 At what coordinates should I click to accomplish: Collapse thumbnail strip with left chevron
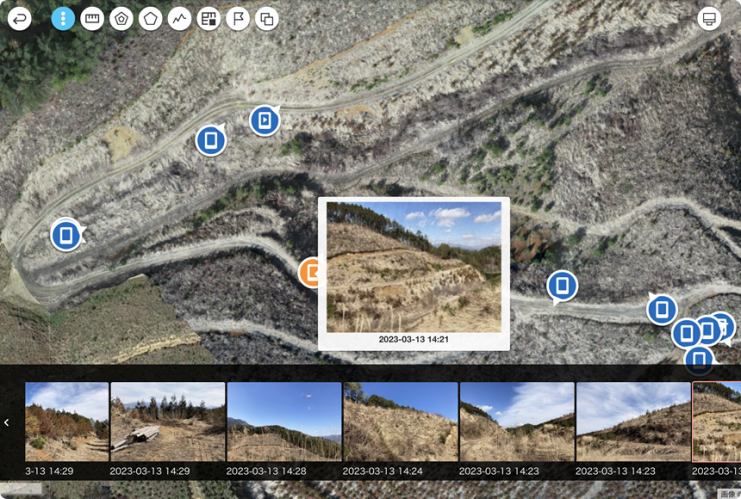pyautogui.click(x=7, y=422)
